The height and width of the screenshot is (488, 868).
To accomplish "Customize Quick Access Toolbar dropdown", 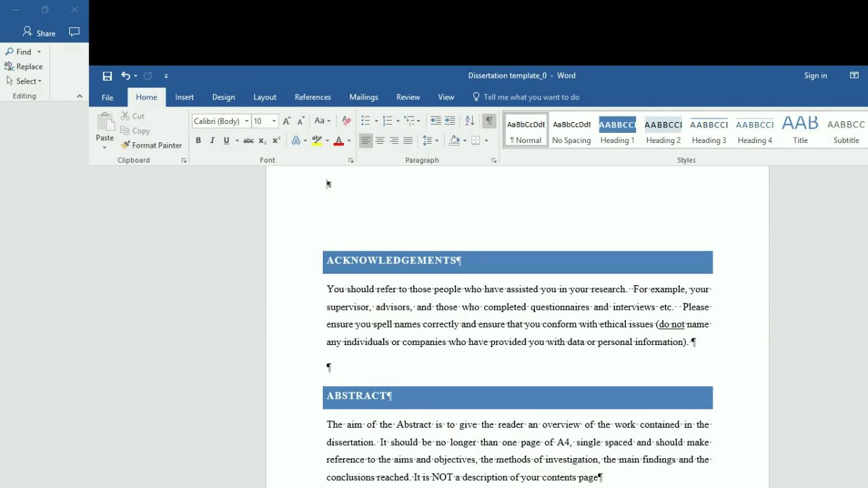I will (166, 76).
